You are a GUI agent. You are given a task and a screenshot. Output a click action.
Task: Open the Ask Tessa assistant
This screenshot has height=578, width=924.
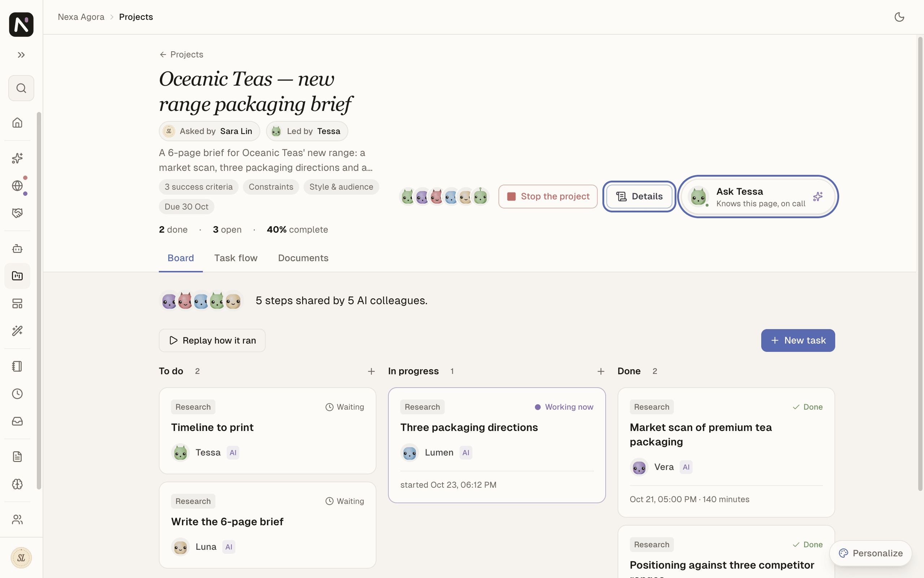pos(758,197)
